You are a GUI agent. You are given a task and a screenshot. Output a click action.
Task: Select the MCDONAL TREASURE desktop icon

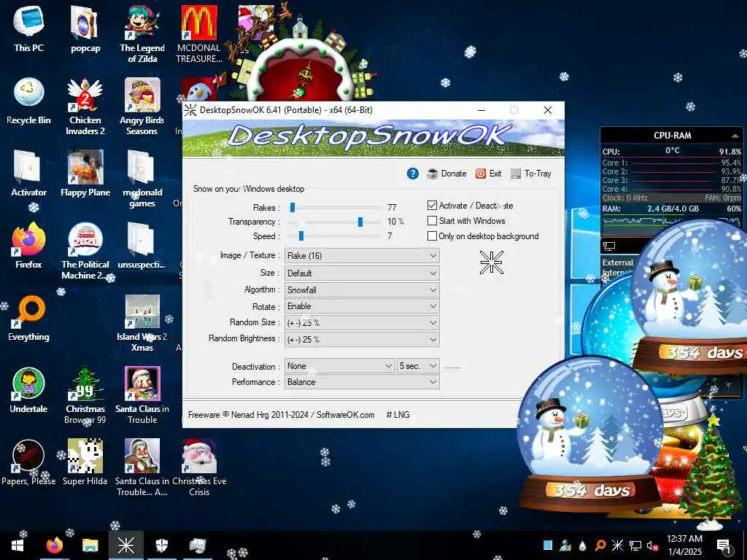(199, 34)
